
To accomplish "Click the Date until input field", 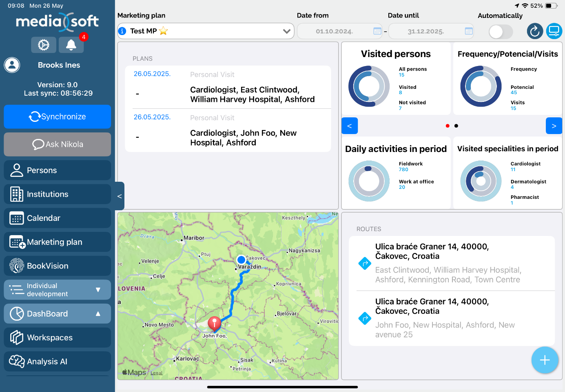I will [x=425, y=31].
